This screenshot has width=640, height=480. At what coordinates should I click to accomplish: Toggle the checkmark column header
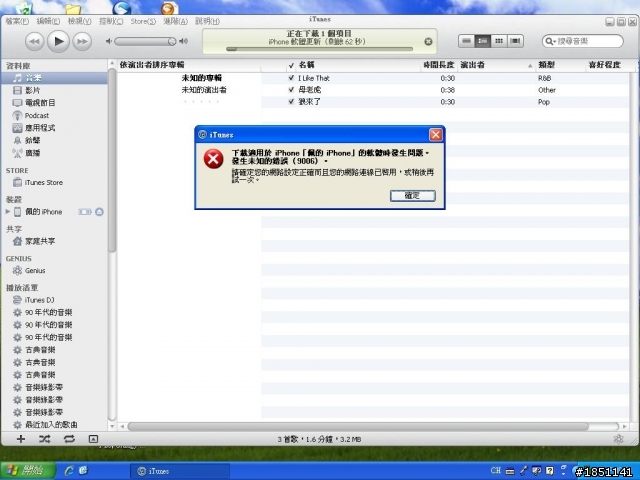coord(291,65)
